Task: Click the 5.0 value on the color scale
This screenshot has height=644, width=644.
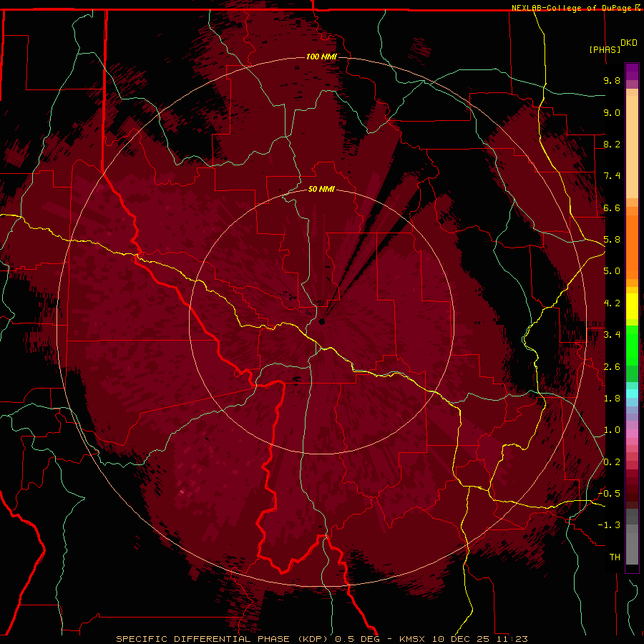Action: tap(612, 271)
